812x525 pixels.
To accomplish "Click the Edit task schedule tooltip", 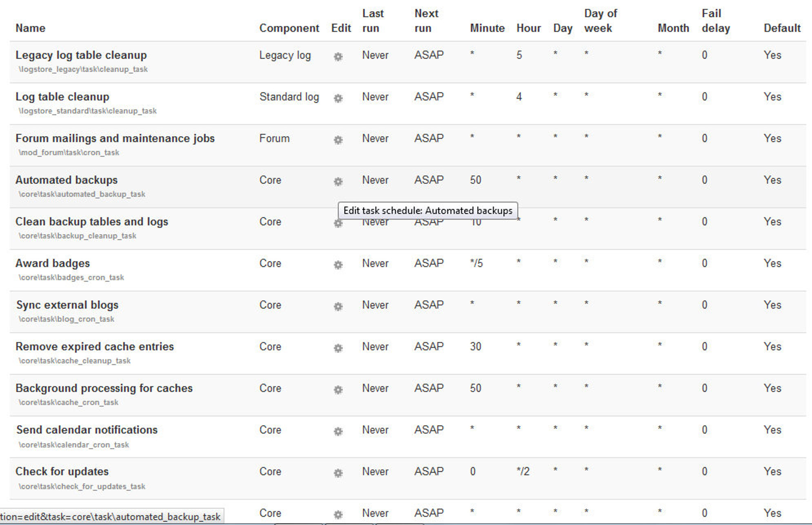I will (x=428, y=211).
